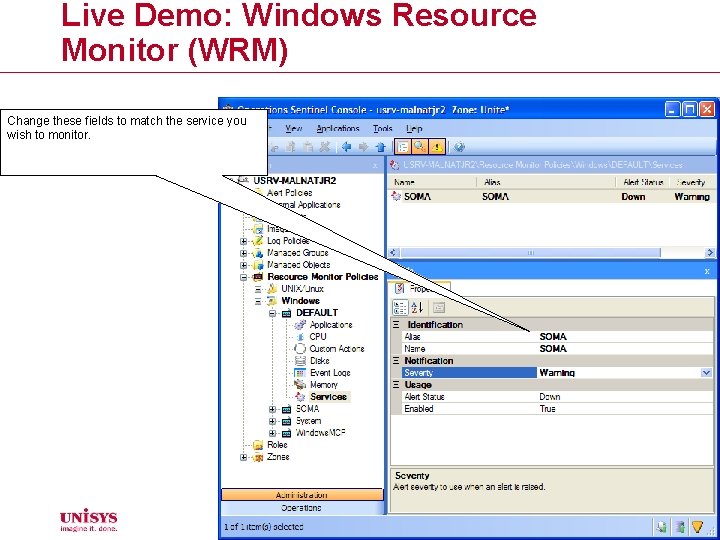Screen dimensions: 720x540
Task: Expand the Zones node
Action: coord(244,457)
